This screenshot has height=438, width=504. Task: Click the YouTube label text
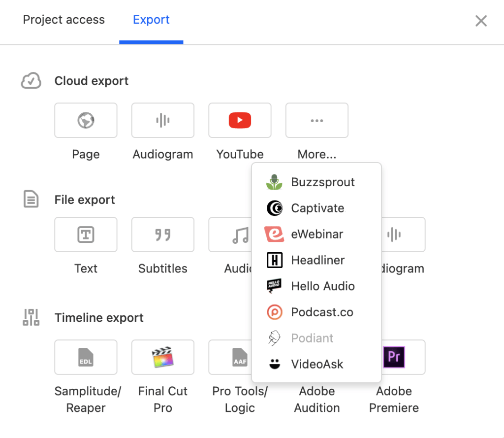(240, 154)
